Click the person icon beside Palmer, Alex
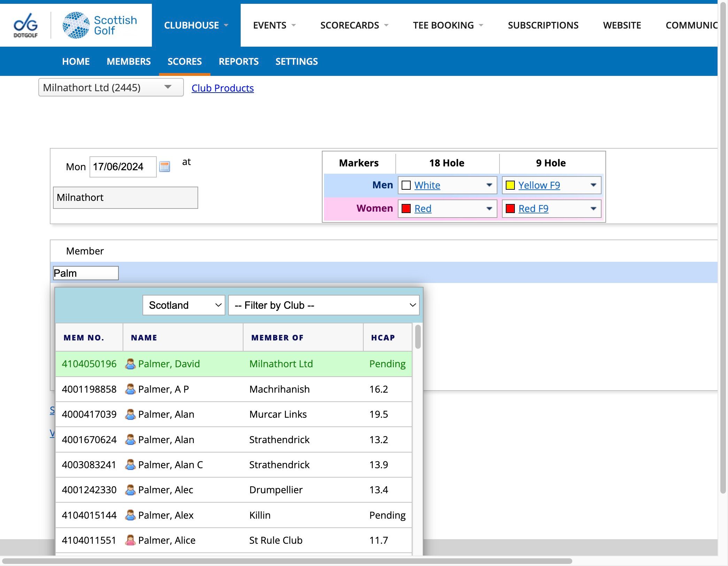The image size is (728, 566). [x=130, y=515]
